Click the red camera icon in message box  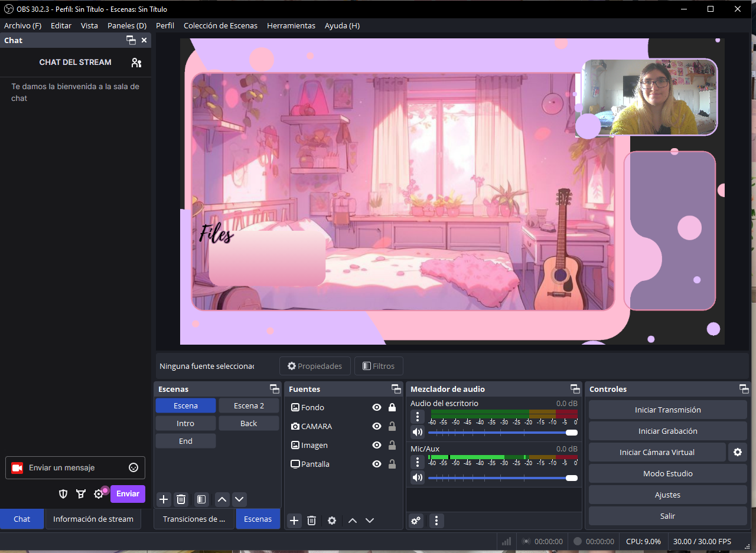pyautogui.click(x=17, y=468)
